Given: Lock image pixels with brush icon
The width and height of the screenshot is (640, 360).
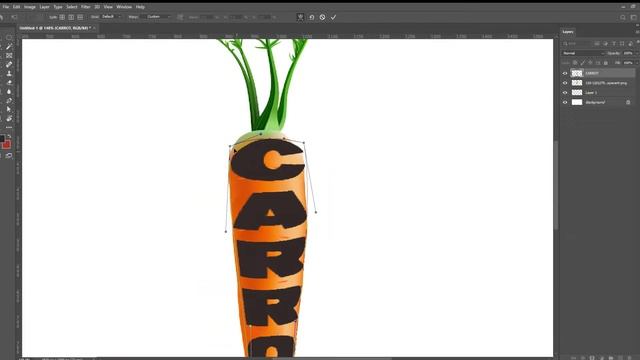Looking at the screenshot, I should pos(583,62).
